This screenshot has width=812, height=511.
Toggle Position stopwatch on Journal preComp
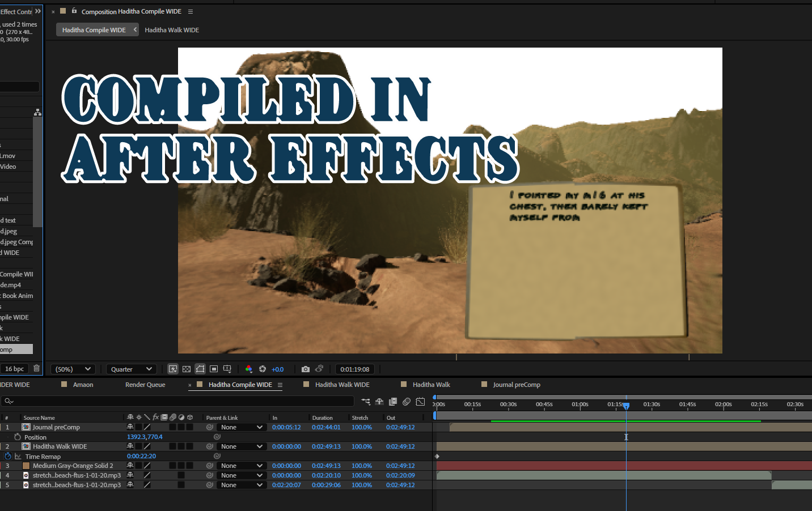pyautogui.click(x=18, y=437)
